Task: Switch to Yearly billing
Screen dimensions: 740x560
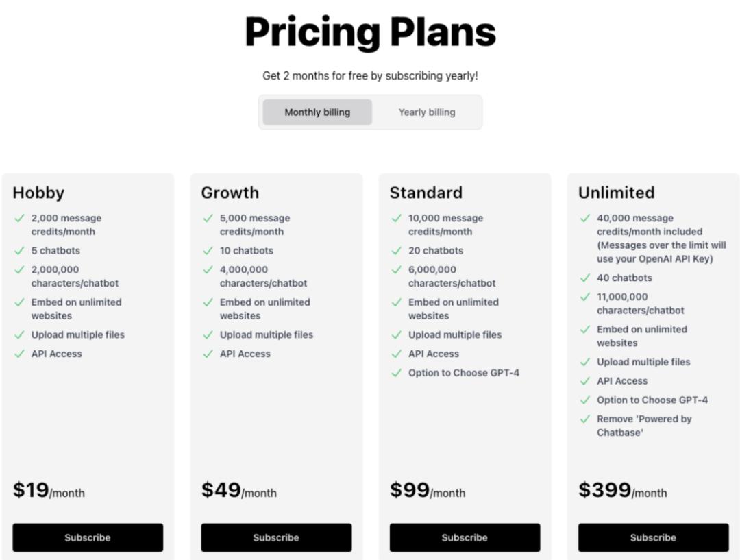Action: coord(427,112)
